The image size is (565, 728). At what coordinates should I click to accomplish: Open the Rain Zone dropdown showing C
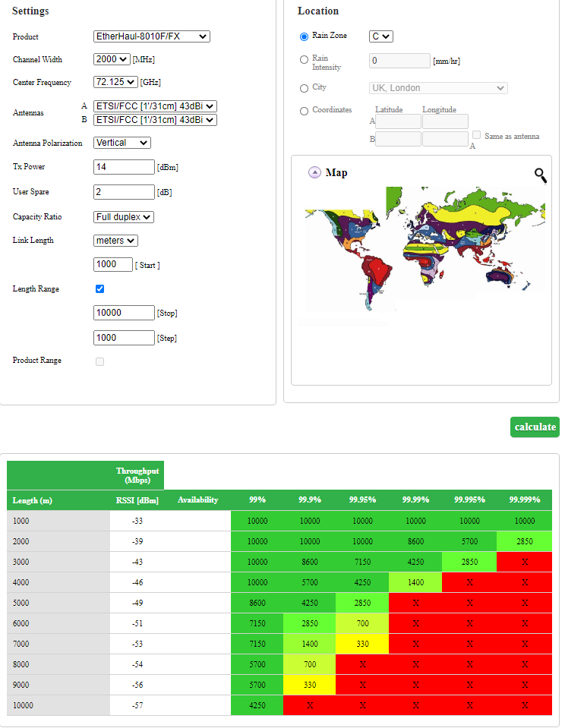pyautogui.click(x=381, y=36)
